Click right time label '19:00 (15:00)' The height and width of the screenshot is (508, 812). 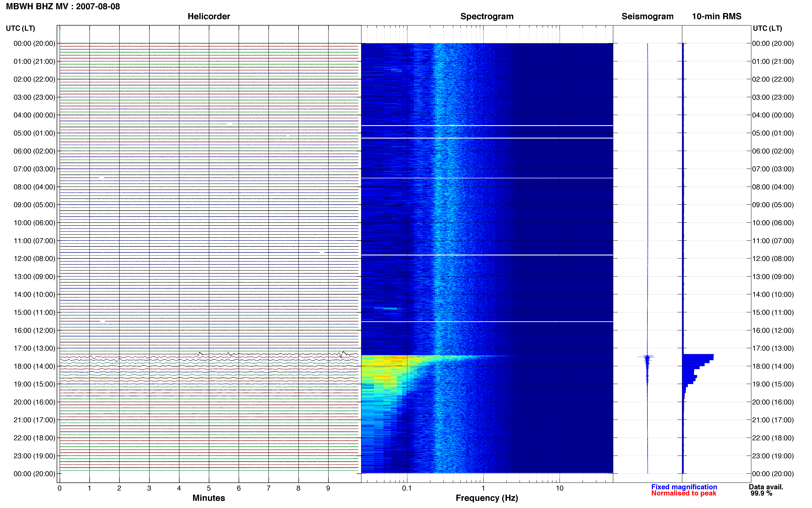coord(773,384)
